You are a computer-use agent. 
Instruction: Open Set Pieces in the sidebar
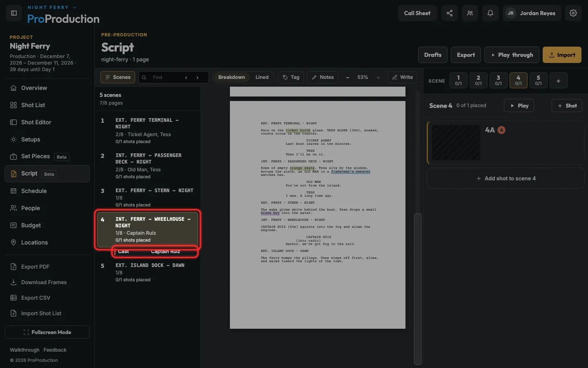pos(47,157)
